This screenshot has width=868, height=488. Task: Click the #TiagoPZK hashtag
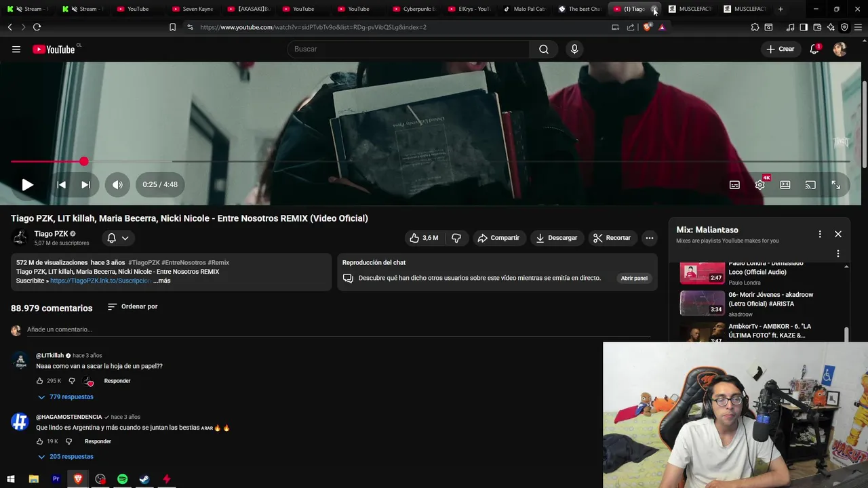[x=144, y=262]
